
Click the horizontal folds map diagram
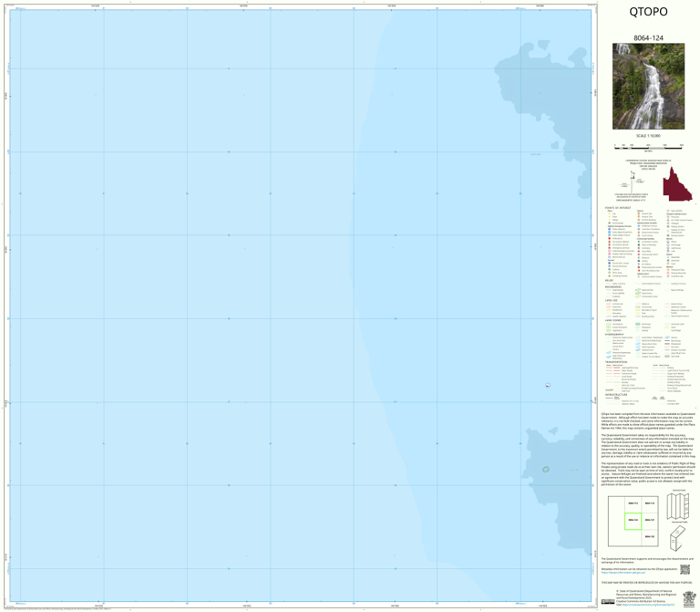point(678,506)
